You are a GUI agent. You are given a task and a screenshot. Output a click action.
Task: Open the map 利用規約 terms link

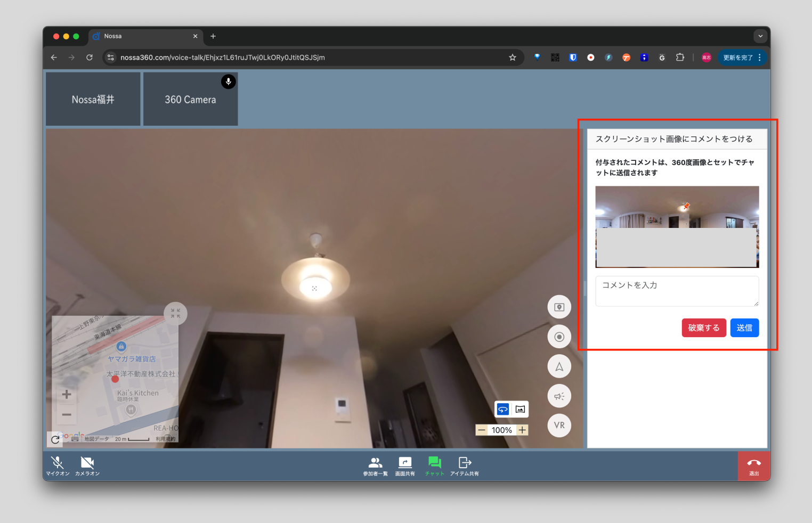click(165, 439)
